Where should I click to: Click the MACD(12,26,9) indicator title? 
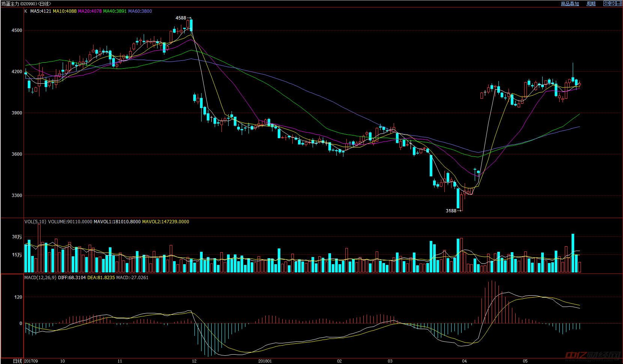tap(40, 278)
